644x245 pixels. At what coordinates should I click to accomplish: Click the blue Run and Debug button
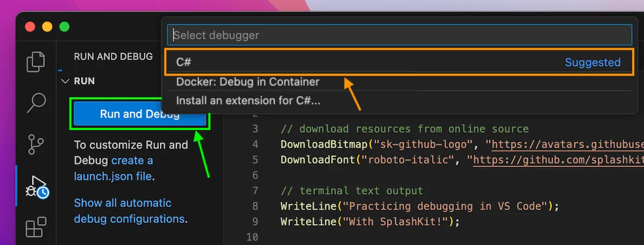pos(140,114)
